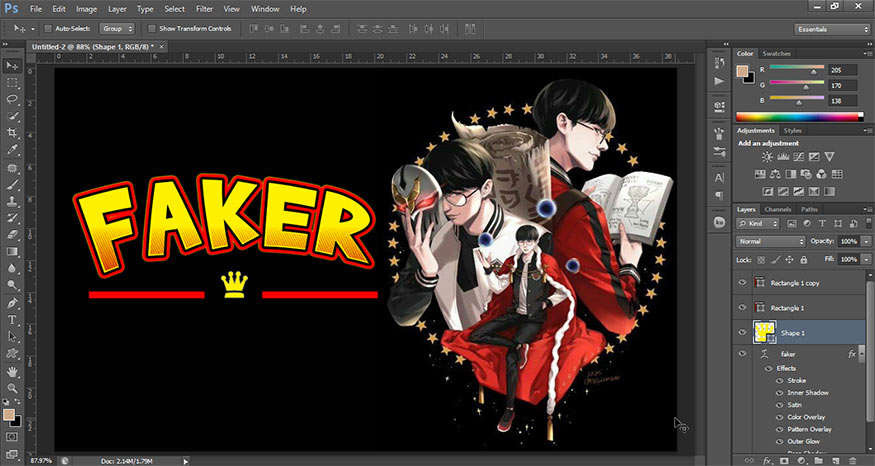Hide the Rectangle 1 copy layer

point(742,283)
